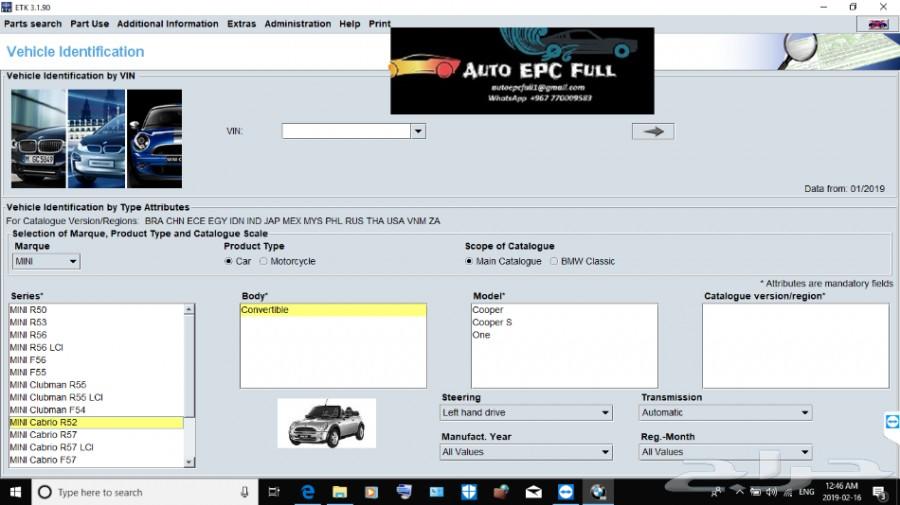
Task: Click the BMW car front thumbnail
Action: [x=38, y=138]
